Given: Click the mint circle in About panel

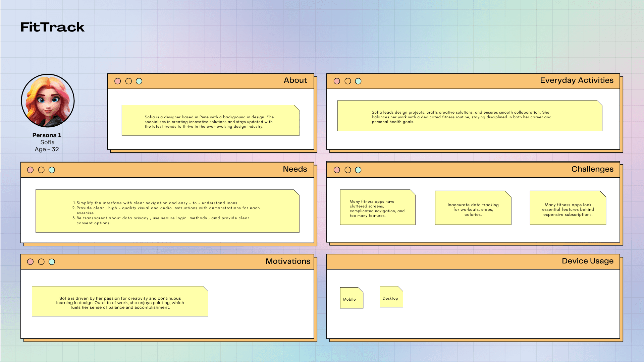Looking at the screenshot, I should [x=139, y=81].
